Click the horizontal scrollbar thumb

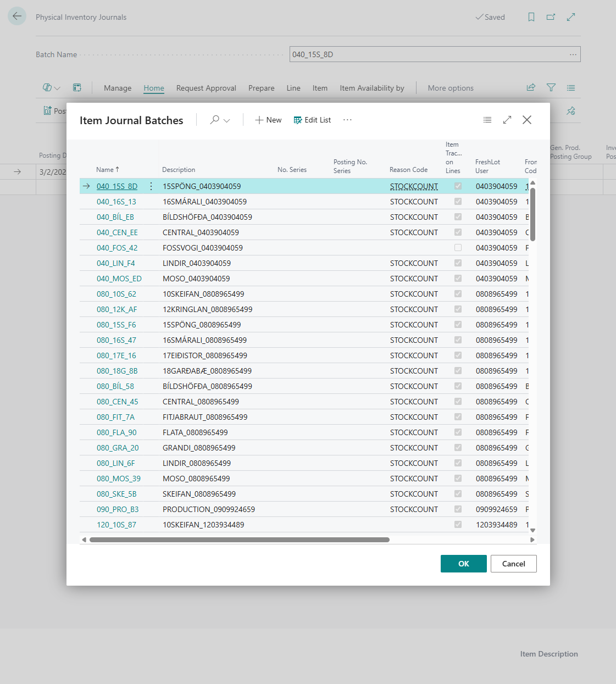(x=240, y=540)
